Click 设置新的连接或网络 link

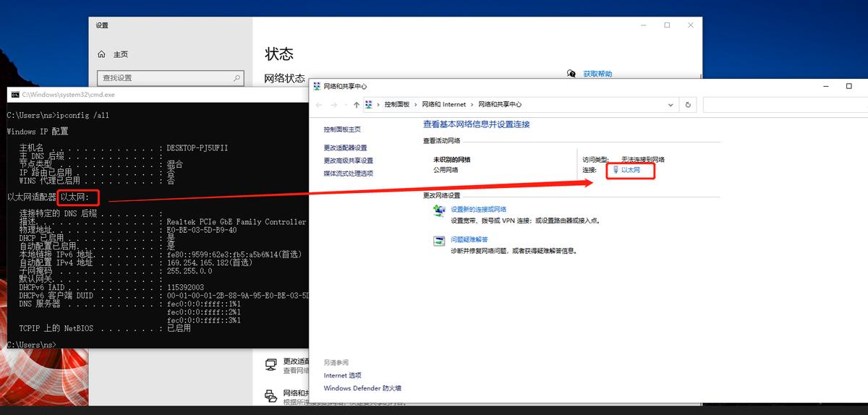pyautogui.click(x=478, y=209)
